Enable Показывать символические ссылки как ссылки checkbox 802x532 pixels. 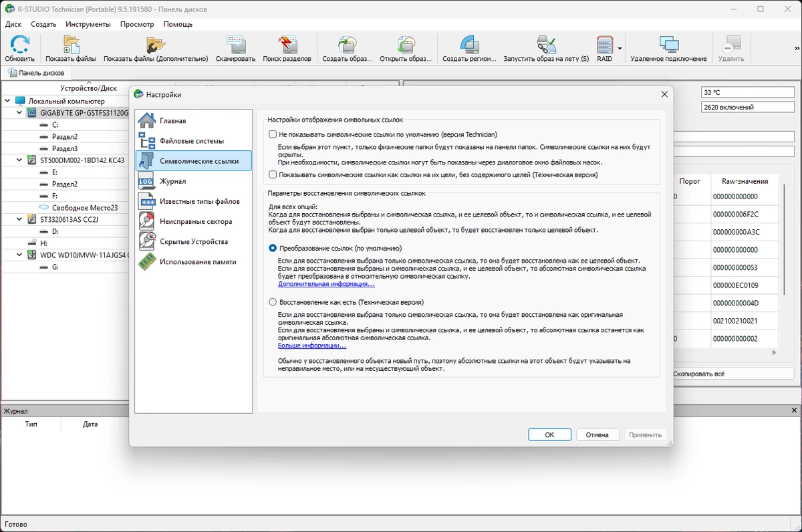(272, 174)
